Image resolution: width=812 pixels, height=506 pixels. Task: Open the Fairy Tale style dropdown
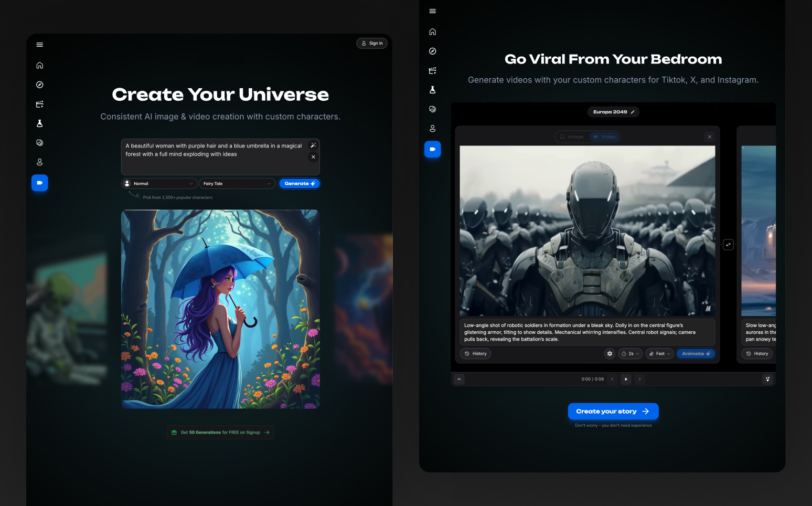point(237,183)
